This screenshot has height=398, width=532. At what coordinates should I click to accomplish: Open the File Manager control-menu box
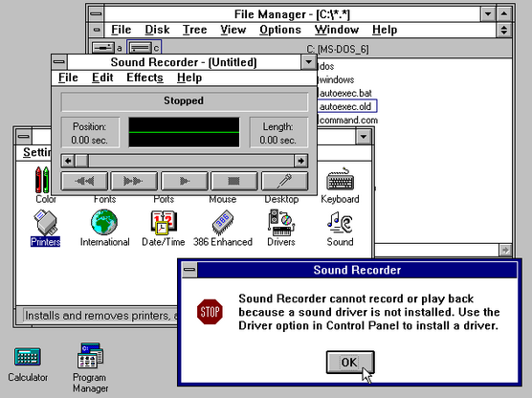(x=97, y=14)
